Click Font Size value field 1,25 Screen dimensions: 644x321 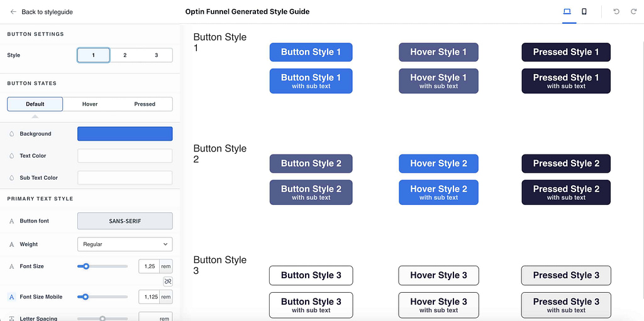click(x=149, y=266)
